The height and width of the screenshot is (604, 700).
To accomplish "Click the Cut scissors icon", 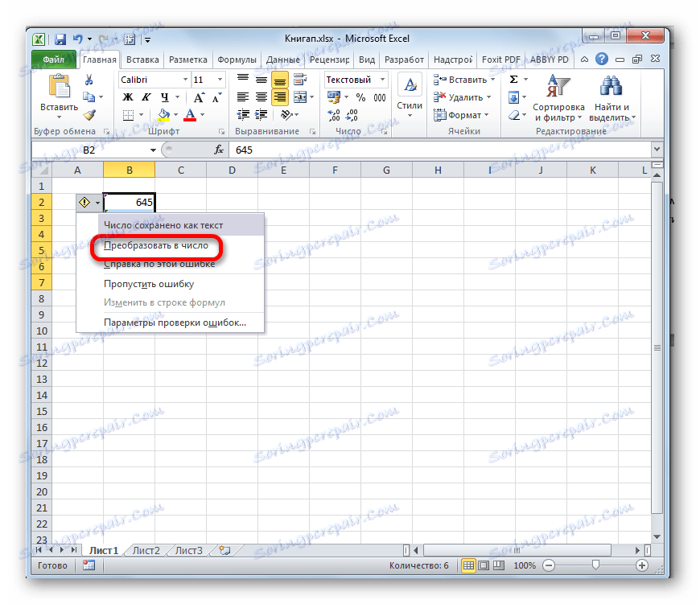I will point(89,80).
